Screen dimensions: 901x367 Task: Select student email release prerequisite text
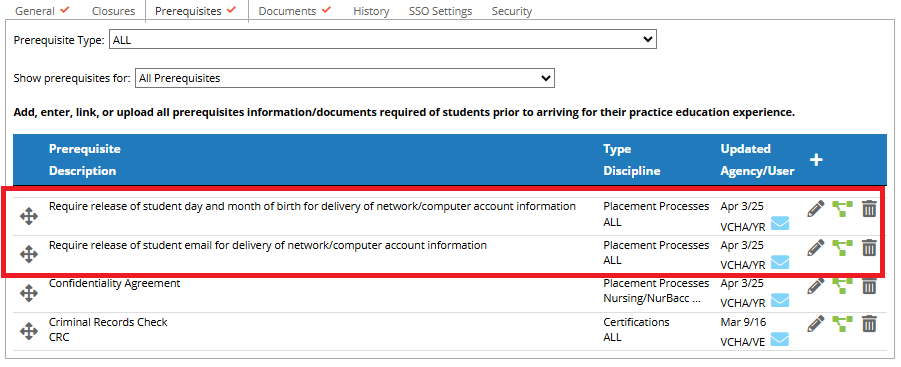[x=268, y=245]
